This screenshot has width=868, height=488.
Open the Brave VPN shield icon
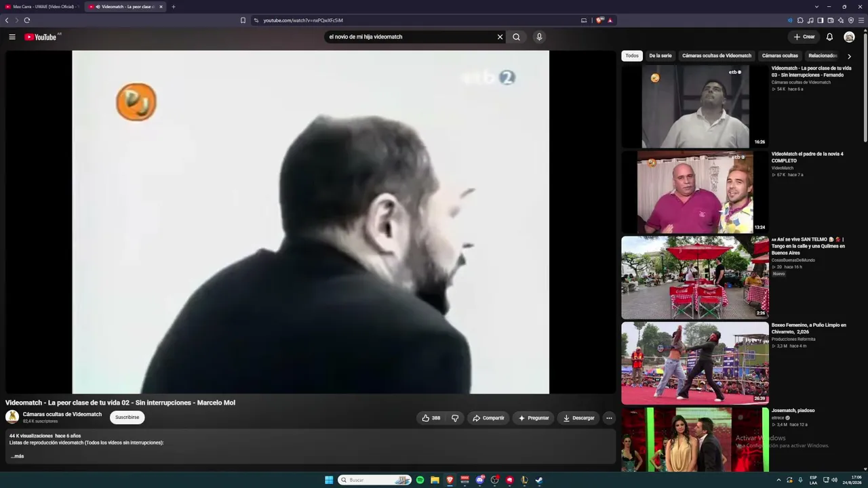tap(851, 20)
